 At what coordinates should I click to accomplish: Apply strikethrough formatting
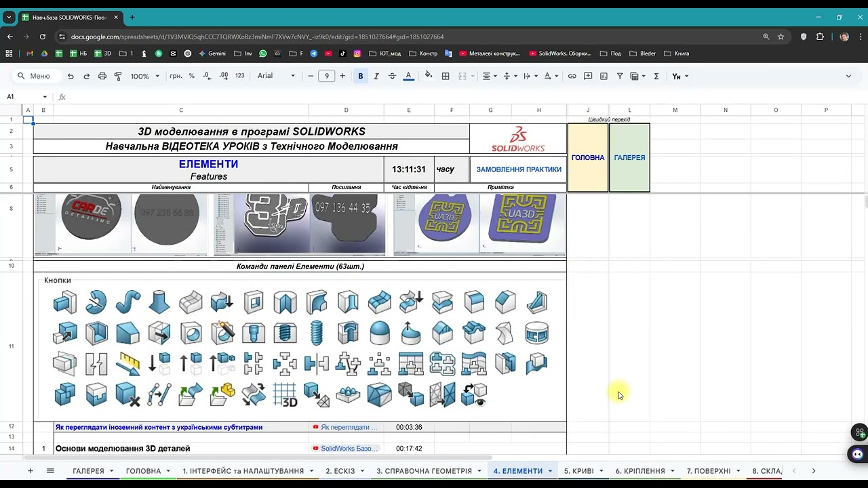click(x=392, y=77)
